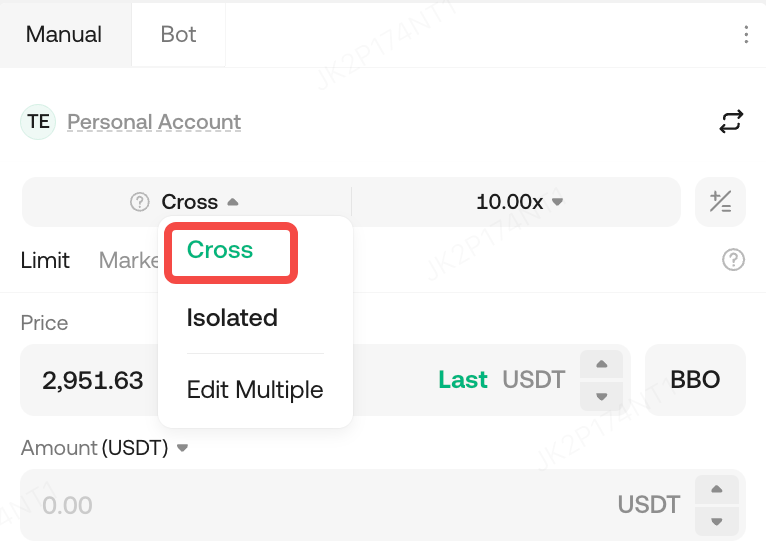Image resolution: width=766 pixels, height=554 pixels.
Task: Open the 10.00x leverage dropdown
Action: coord(519,202)
